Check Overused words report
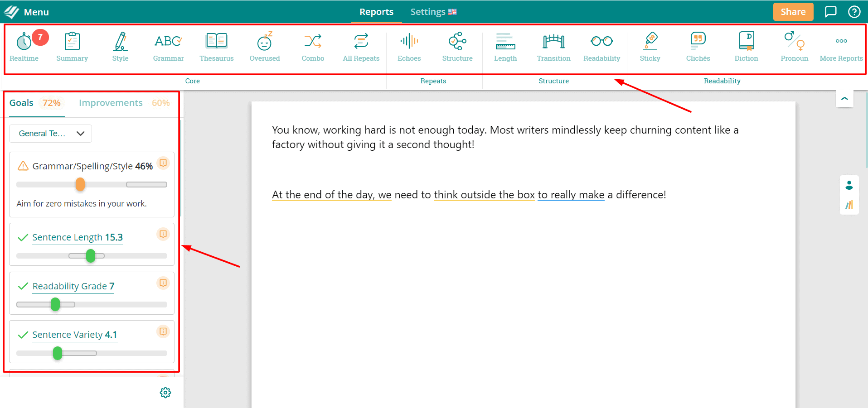Viewport: 868px width, 408px height. pyautogui.click(x=265, y=47)
